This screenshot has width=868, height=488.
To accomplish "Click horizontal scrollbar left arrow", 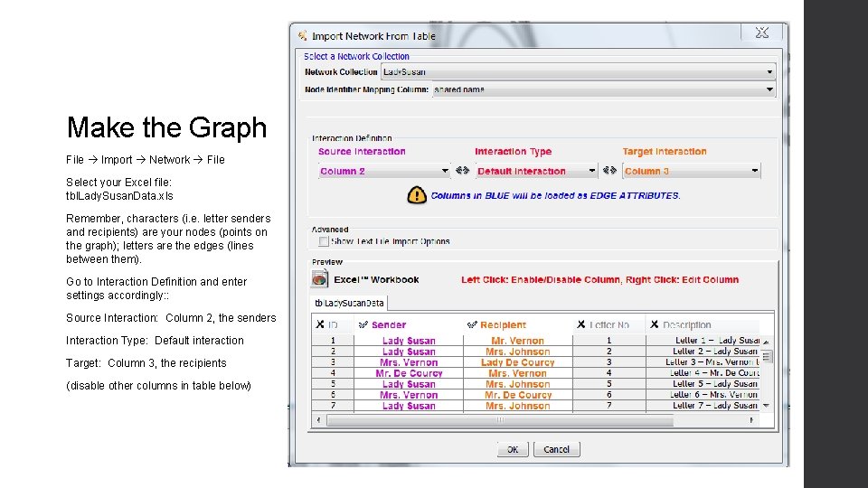I will [x=318, y=420].
